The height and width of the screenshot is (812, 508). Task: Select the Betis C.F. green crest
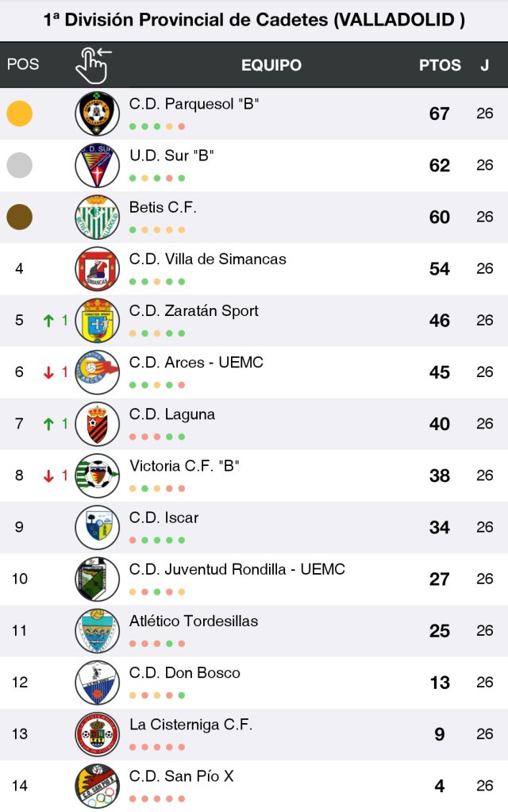pos(97,217)
